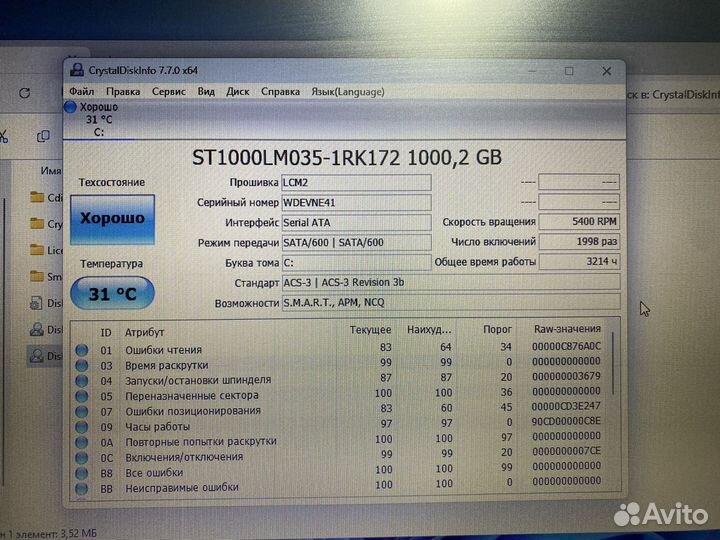
Task: Click status circle for Ошибки позиционирования
Action: [82, 411]
